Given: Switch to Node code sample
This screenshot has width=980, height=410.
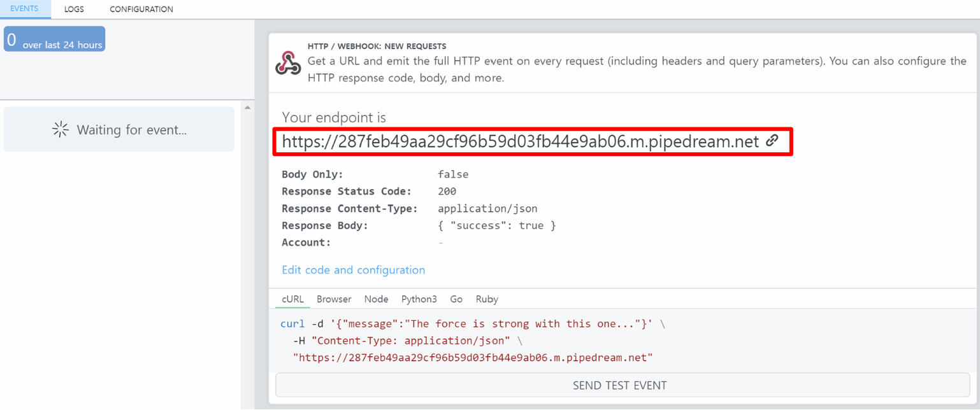Looking at the screenshot, I should (x=376, y=299).
